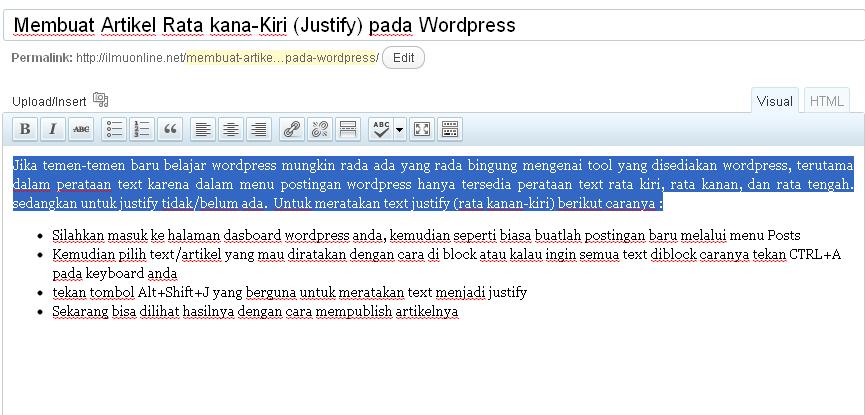Toggle the spellchecker button
This screenshot has width=865, height=415.
click(x=381, y=129)
